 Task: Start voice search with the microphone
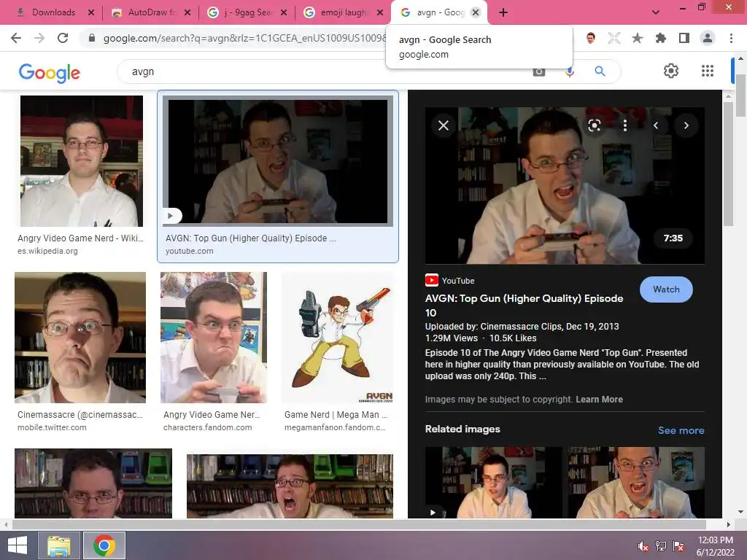569,71
